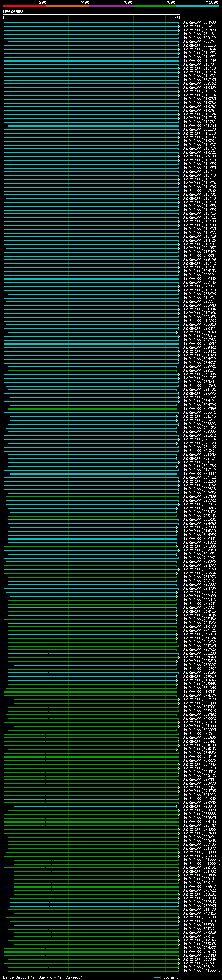
Task: Open hit UniRef100_Q8LFV7
Action: point(199,378)
